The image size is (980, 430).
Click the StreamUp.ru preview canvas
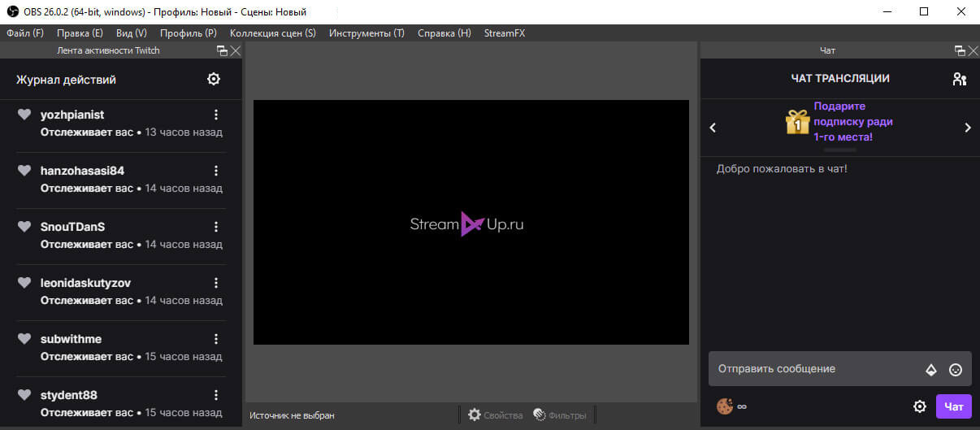[x=471, y=222]
